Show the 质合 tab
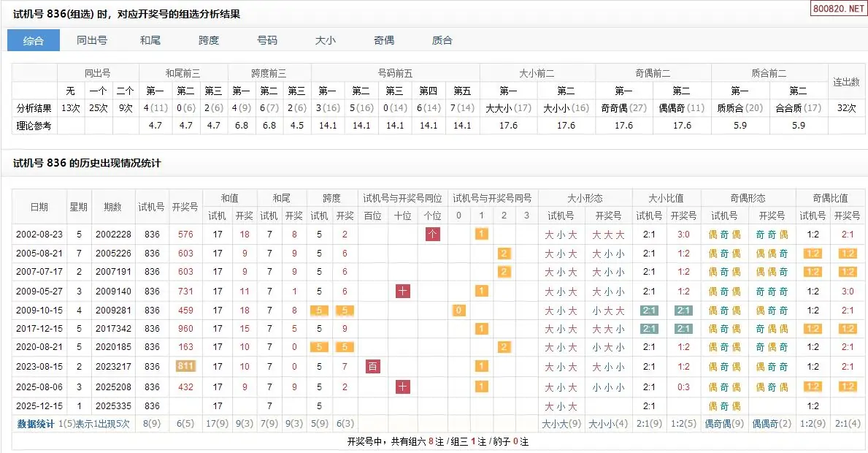 tap(442, 40)
